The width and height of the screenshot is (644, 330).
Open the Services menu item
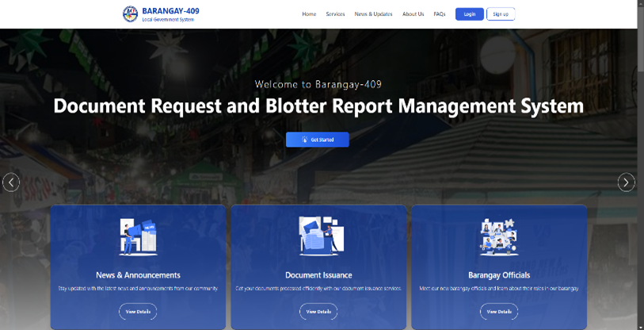[336, 14]
